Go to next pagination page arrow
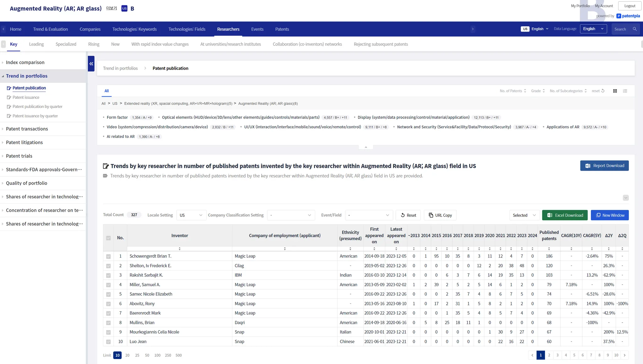Image resolution: width=643 pixels, height=364 pixels. coord(624,355)
